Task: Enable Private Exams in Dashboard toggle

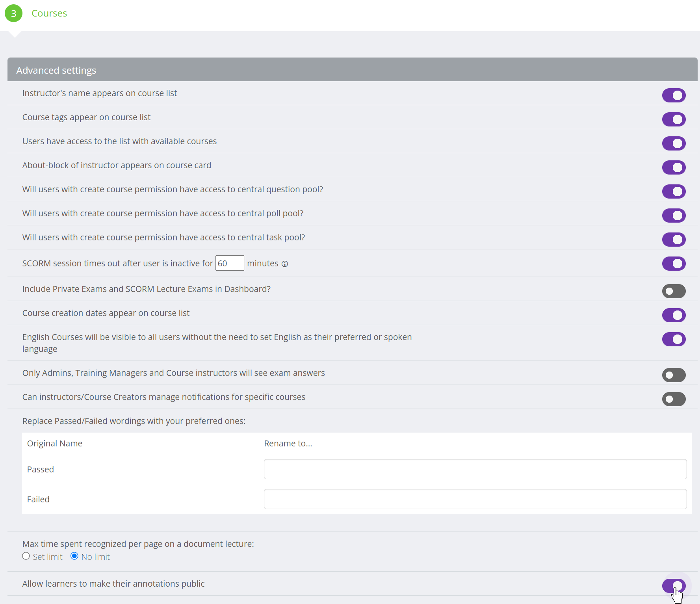Action: pos(674,292)
